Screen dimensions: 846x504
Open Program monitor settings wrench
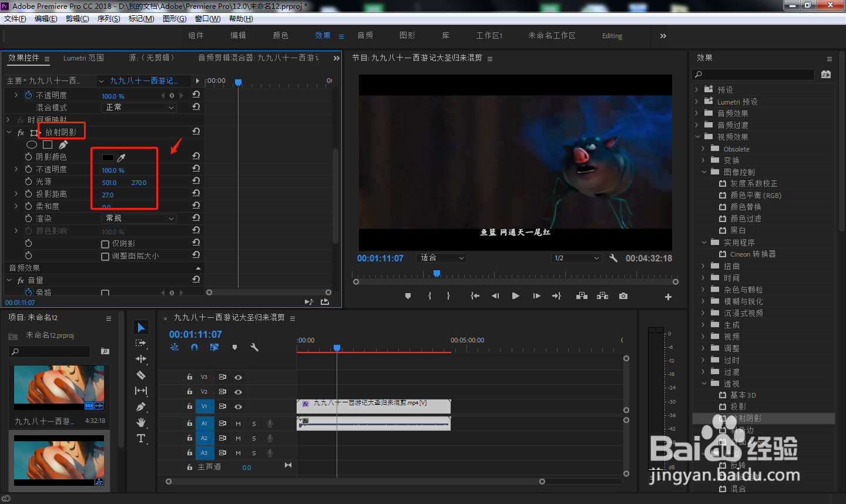point(613,258)
